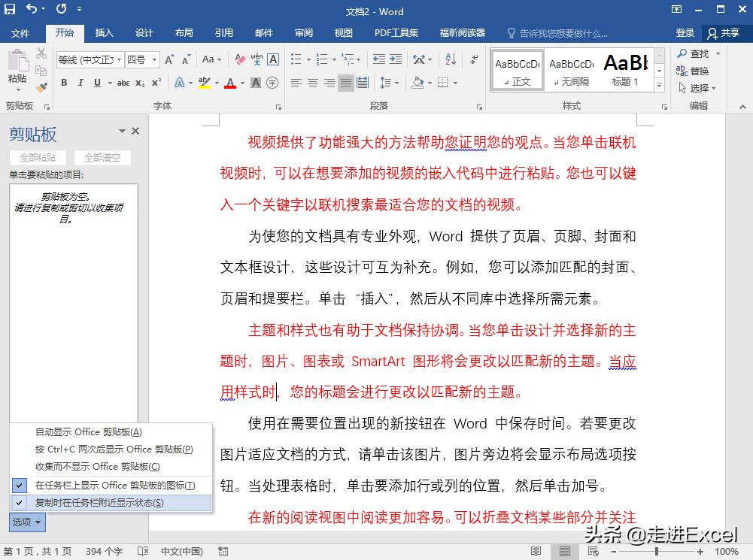The image size is (753, 560).
Task: Apply strikethrough formatting
Action: pos(125,83)
